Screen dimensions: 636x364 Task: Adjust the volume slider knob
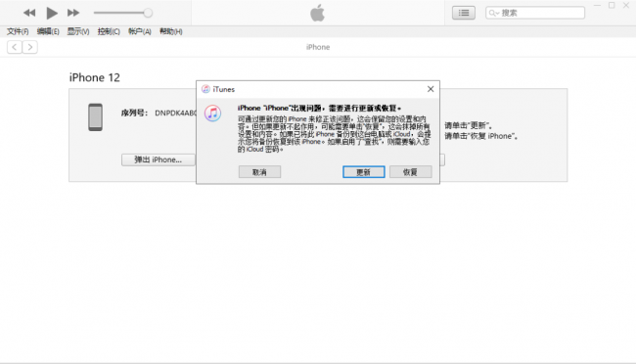[148, 13]
